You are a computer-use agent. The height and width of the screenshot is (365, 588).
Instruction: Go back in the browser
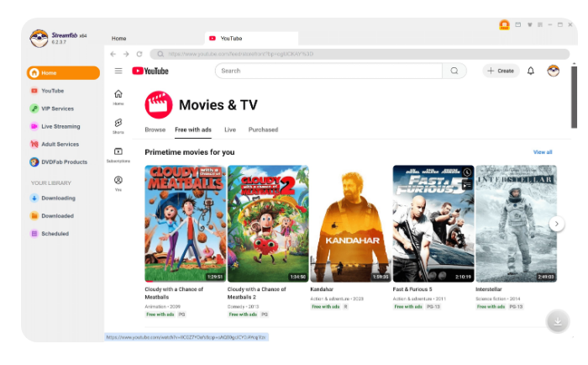(113, 54)
